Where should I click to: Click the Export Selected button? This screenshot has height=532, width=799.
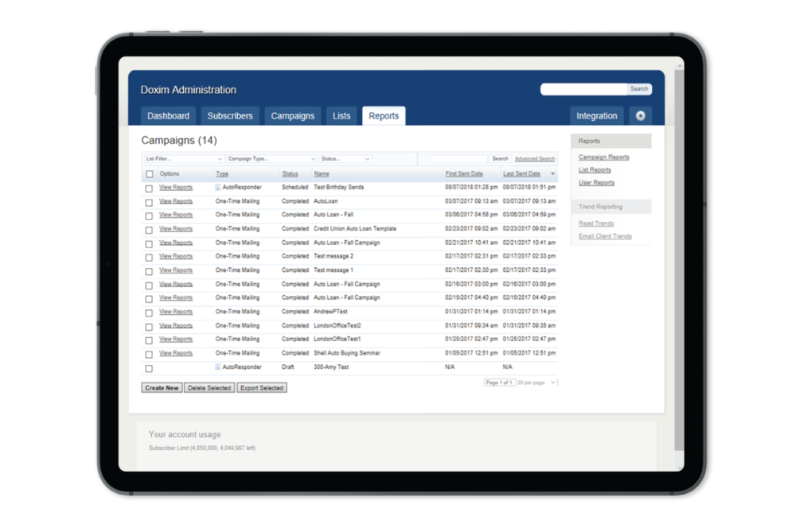[x=262, y=387]
